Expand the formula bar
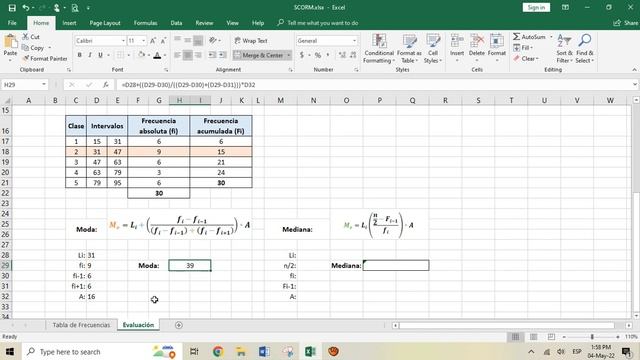640x360 pixels. (635, 84)
